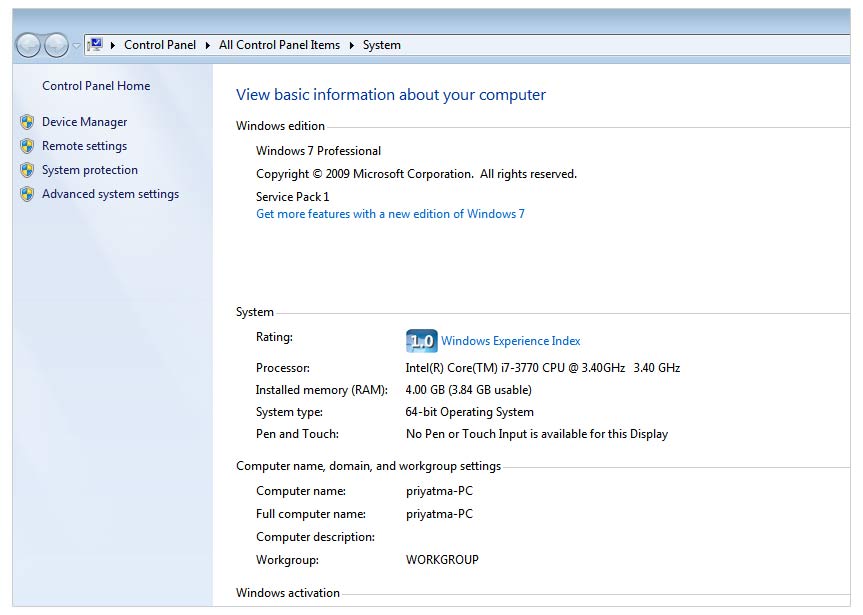Expand the arrow before Control Panel breadcrumb
Screen dimensions: 863x615
pos(113,45)
